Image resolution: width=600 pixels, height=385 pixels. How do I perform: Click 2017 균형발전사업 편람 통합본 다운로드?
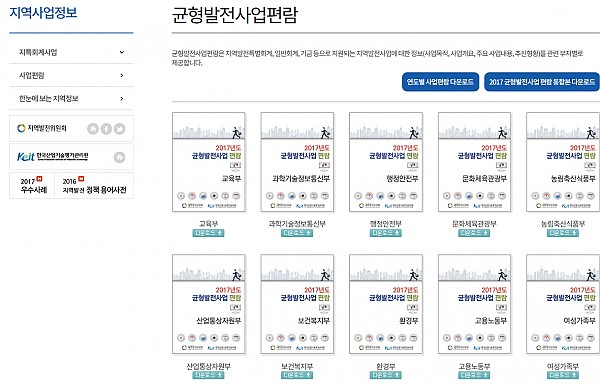point(542,82)
